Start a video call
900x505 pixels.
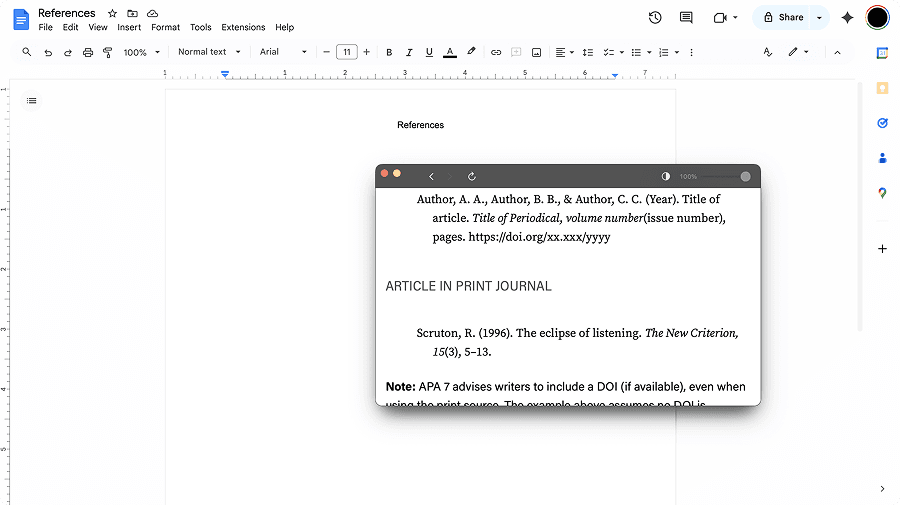tap(720, 18)
